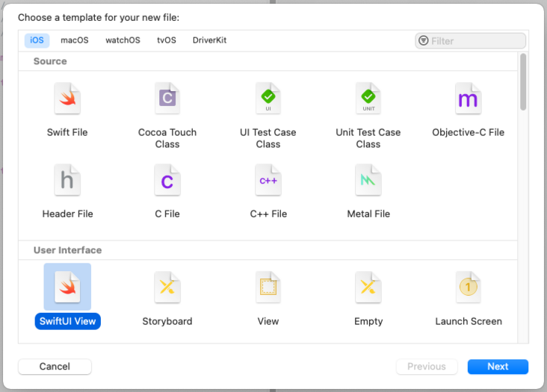Click the 'C++ File' label
The width and height of the screenshot is (547, 392).
(x=268, y=214)
